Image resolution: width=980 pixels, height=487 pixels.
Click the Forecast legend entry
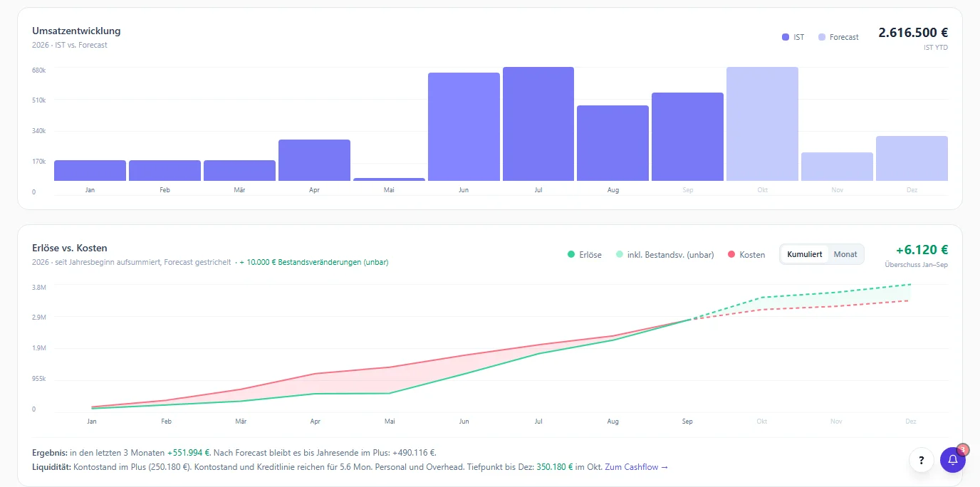(839, 37)
